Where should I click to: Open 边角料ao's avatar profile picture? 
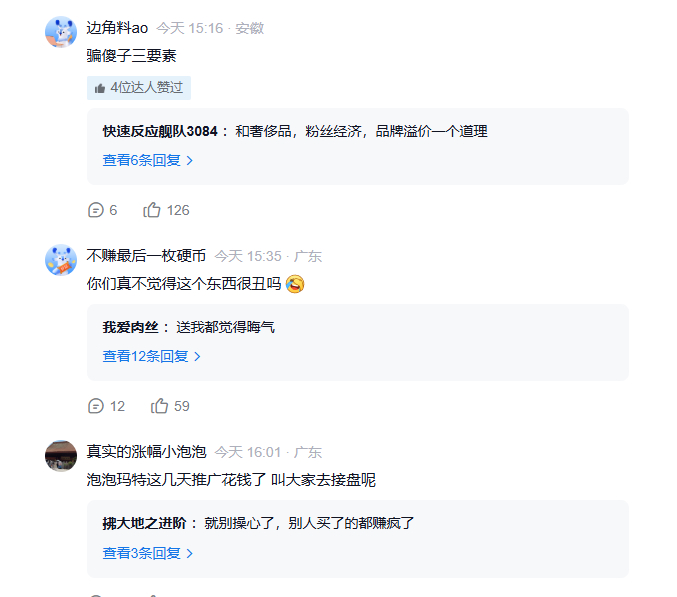click(61, 32)
